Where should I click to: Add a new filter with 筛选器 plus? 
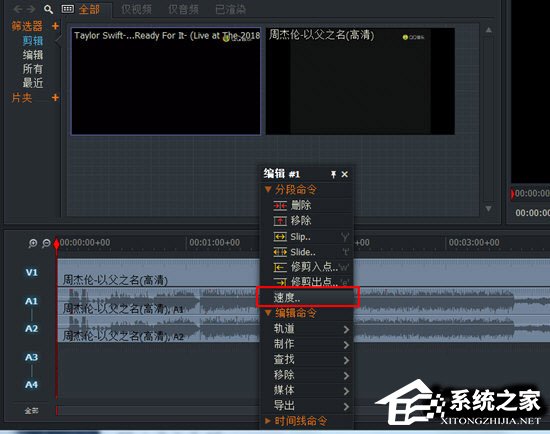click(55, 26)
